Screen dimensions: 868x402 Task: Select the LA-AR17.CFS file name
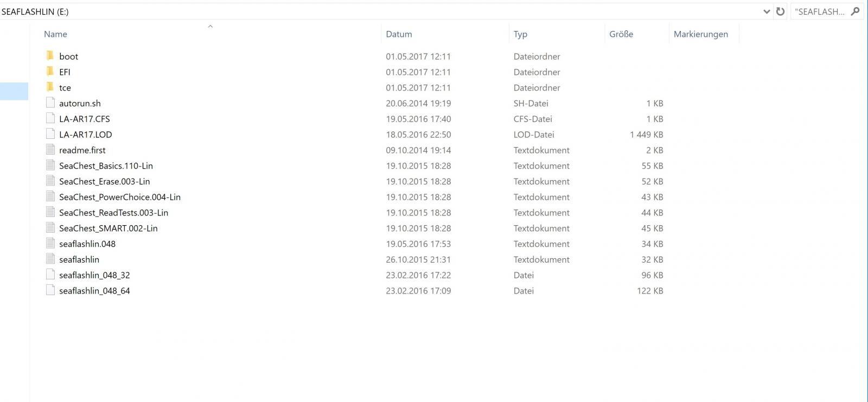(85, 119)
